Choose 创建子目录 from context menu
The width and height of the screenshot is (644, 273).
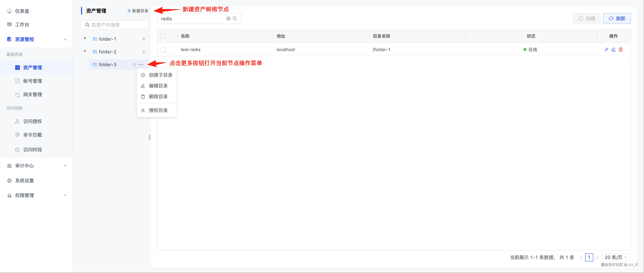click(x=160, y=75)
